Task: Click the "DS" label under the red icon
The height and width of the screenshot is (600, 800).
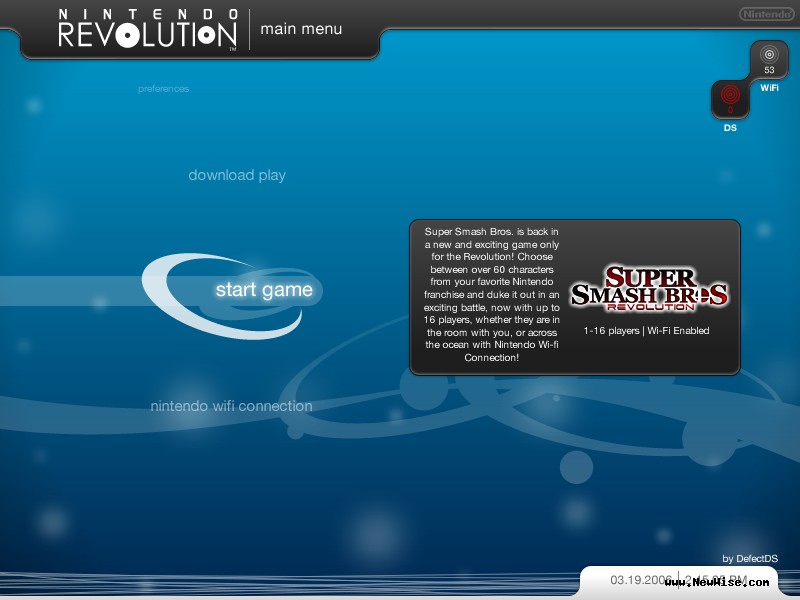Action: click(730, 128)
